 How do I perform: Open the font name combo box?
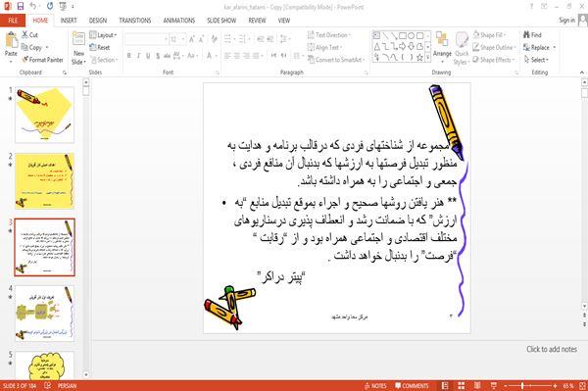tap(146, 39)
